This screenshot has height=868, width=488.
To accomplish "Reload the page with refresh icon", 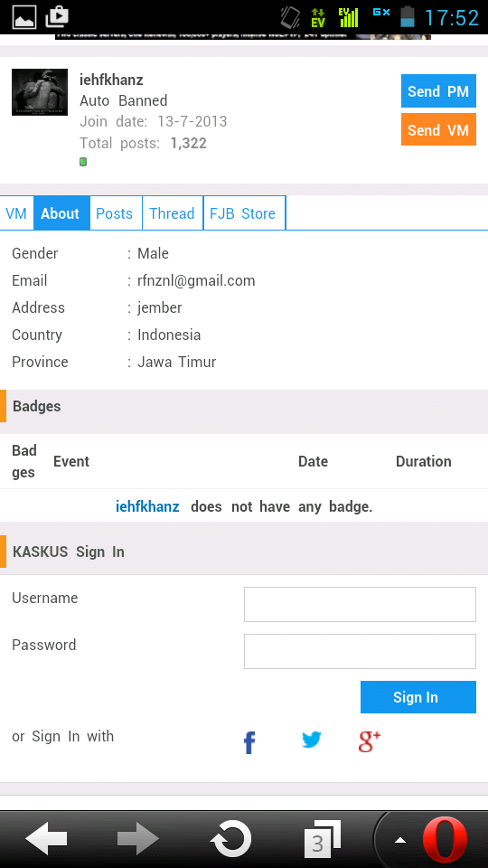I will click(230, 839).
